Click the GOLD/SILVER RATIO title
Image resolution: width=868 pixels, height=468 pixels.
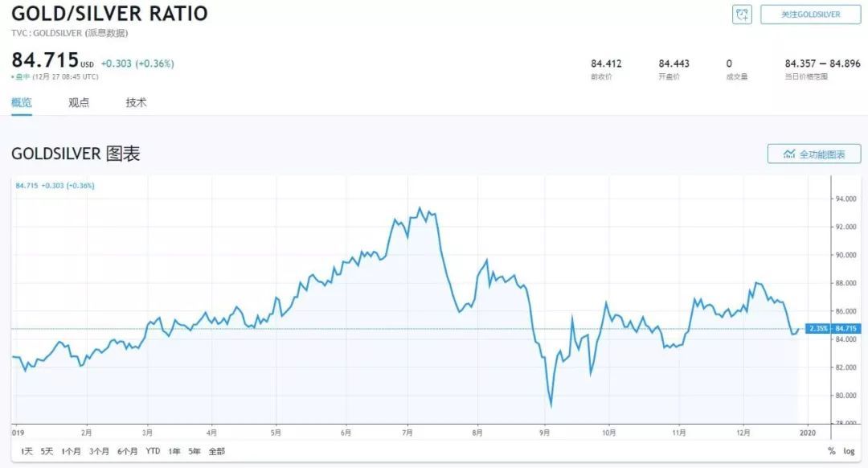point(109,14)
